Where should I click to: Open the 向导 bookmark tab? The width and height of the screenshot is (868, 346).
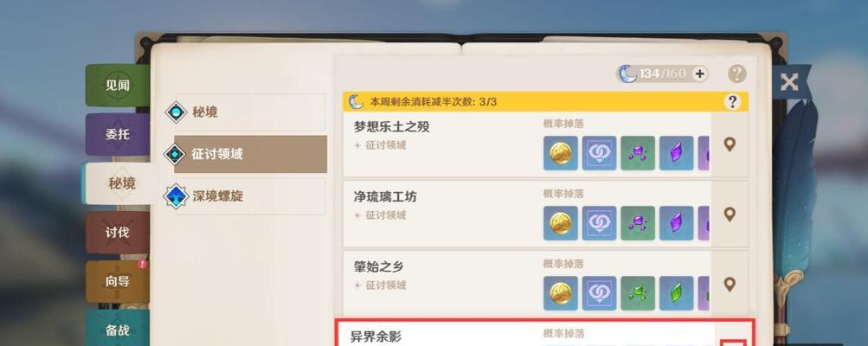click(x=118, y=281)
